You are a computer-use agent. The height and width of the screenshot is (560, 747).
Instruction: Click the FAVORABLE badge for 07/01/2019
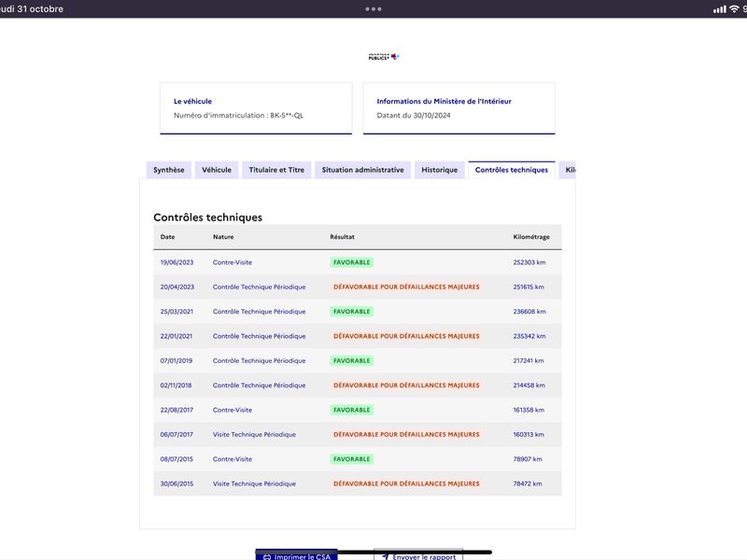point(352,361)
